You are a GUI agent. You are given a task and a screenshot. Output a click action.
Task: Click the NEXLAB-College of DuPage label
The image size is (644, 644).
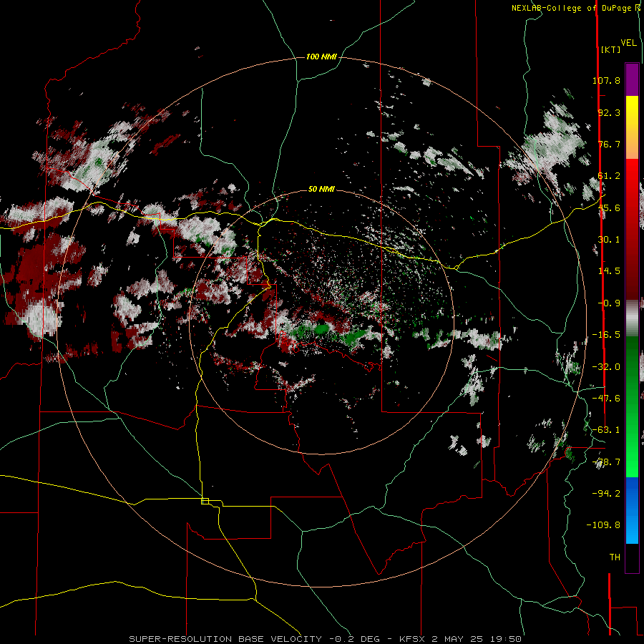[572, 8]
